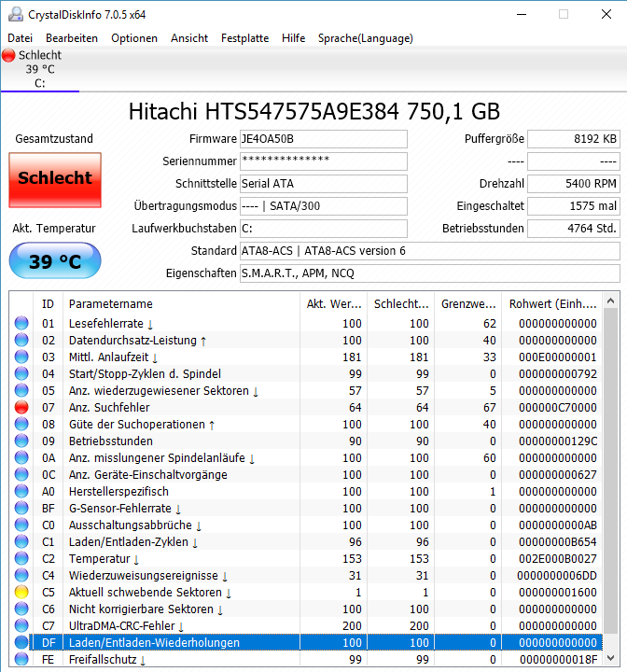
Task: Click the Hitachi HTS547575A9E384 drive title
Action: 314,111
